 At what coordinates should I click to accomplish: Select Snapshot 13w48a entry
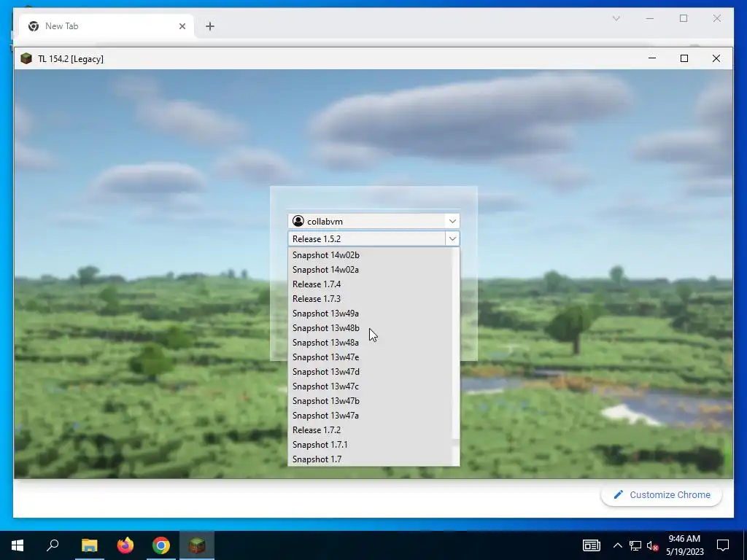pyautogui.click(x=370, y=343)
